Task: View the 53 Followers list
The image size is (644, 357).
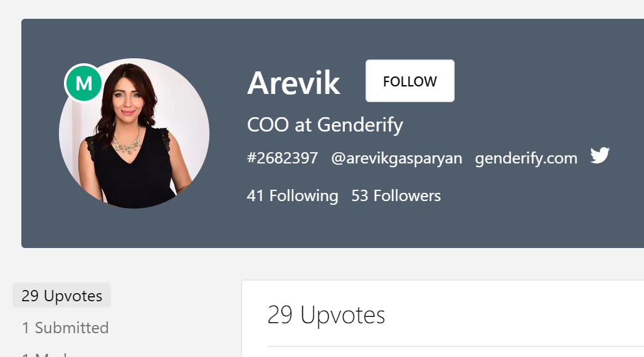Action: (x=396, y=196)
